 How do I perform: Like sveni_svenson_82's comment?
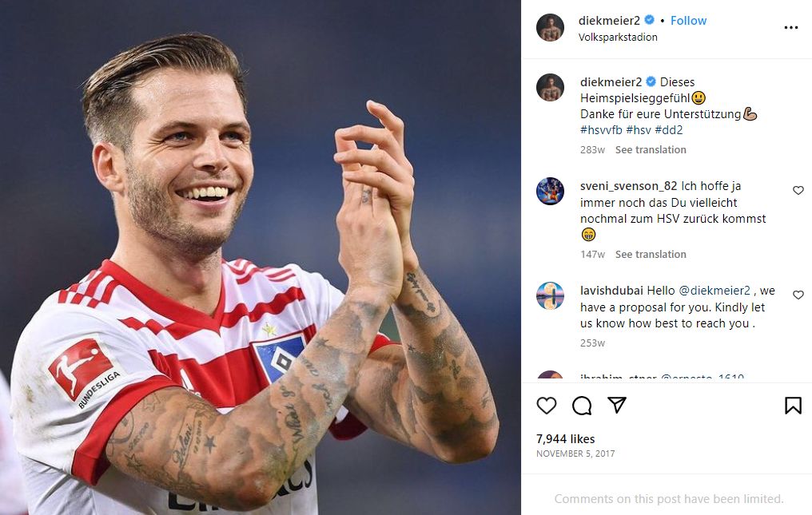point(798,191)
